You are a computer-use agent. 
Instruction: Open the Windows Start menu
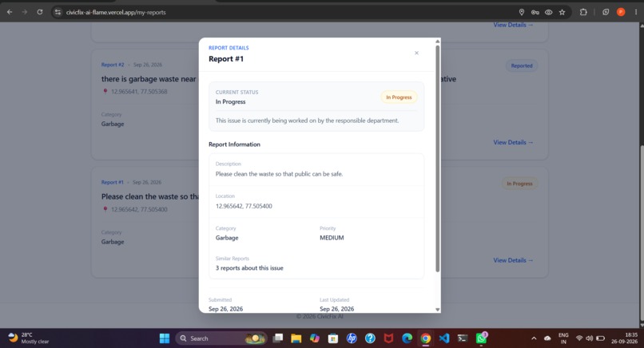click(x=165, y=338)
